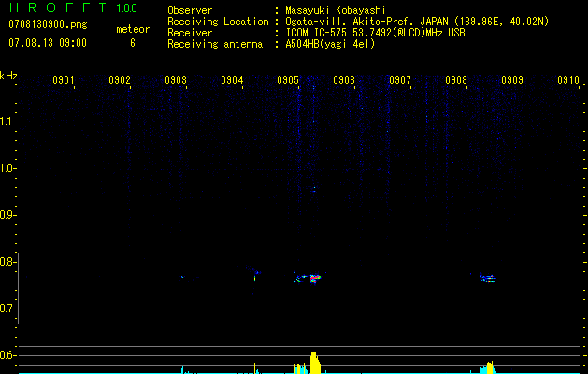Click the 1.1 kHz frequency label
This screenshot has height=374, width=588.
coord(7,122)
